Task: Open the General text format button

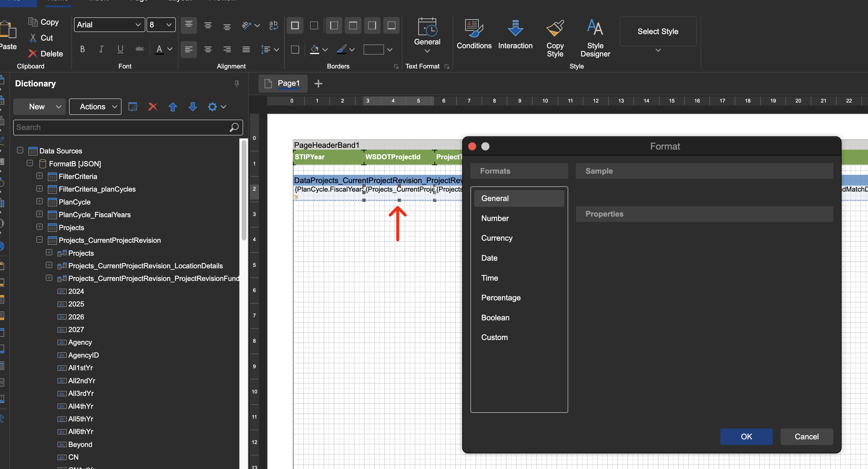Action: click(x=427, y=35)
